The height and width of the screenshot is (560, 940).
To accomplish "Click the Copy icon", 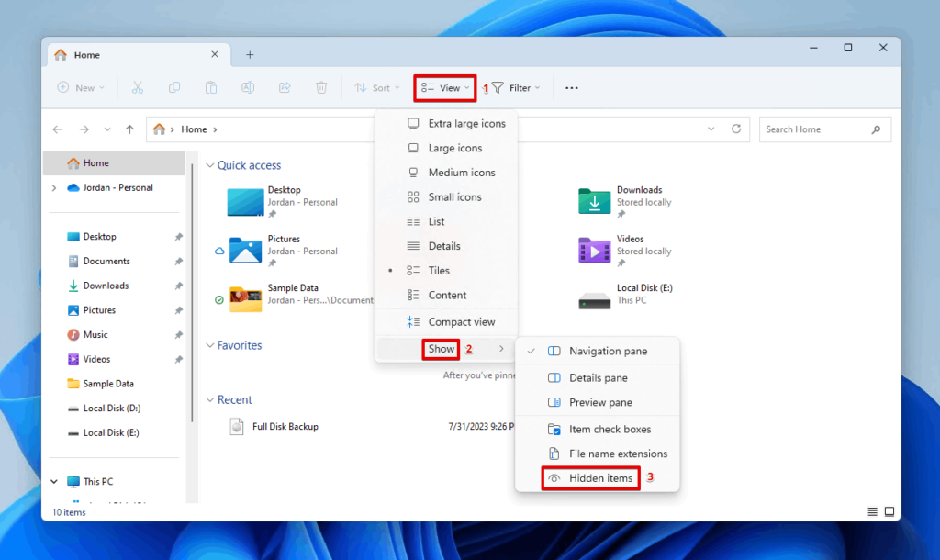I will [174, 87].
